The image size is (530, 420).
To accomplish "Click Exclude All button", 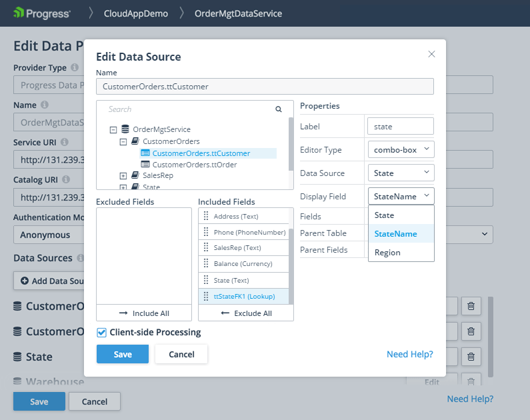I will point(246,313).
